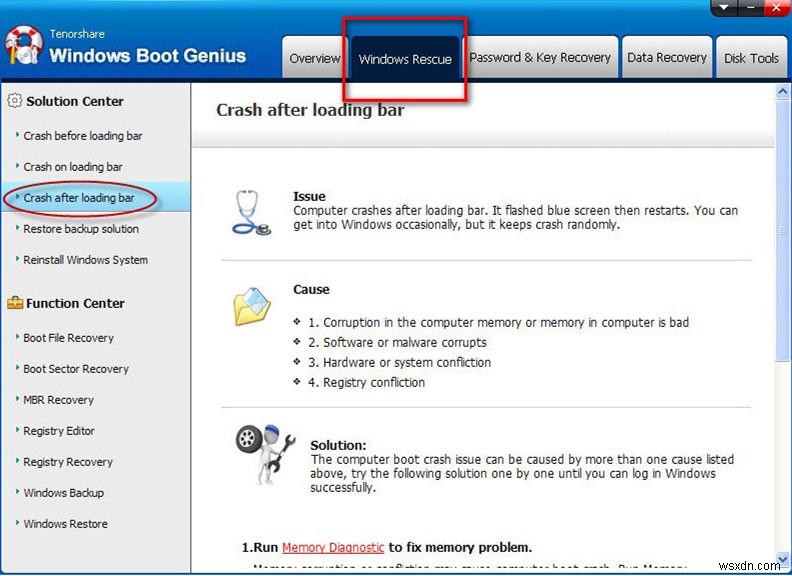
Task: Click the stethoscope Issue icon
Action: (251, 212)
